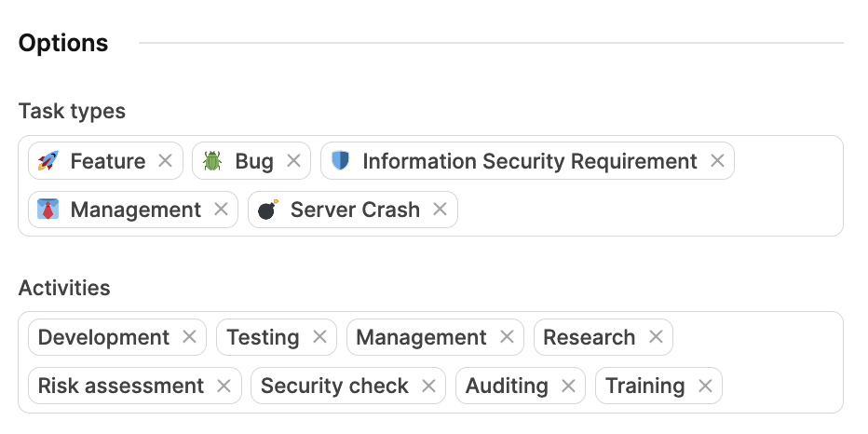Click empty space in Activities field
The width and height of the screenshot is (868, 434).
coord(782,386)
